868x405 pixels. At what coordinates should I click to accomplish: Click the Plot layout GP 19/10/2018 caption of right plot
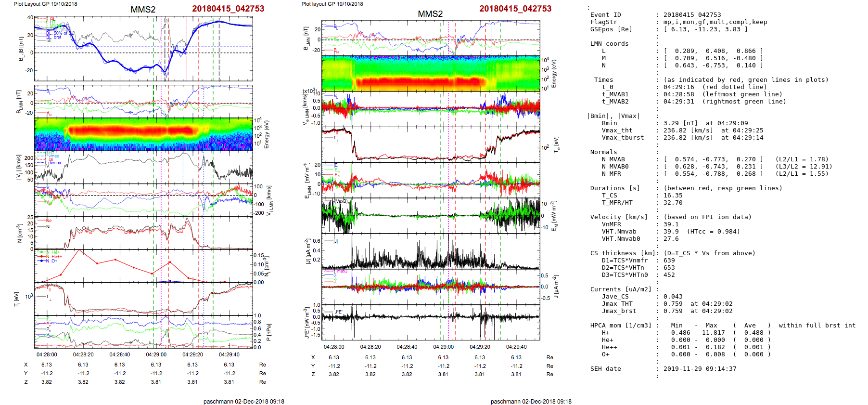332,4
